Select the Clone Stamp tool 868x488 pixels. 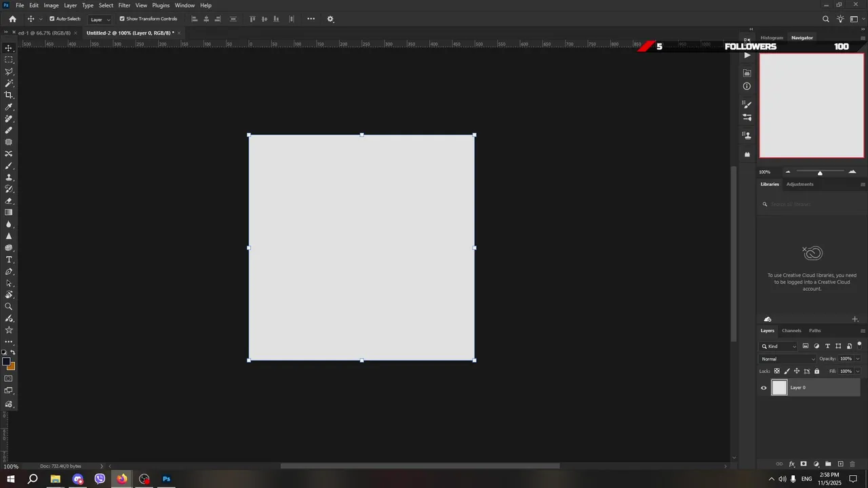(9, 178)
